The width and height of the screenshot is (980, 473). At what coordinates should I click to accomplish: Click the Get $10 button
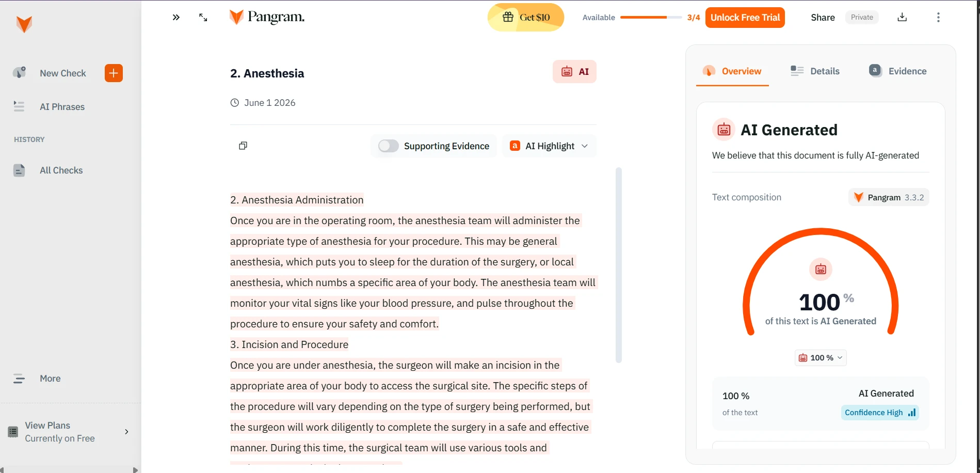(526, 17)
